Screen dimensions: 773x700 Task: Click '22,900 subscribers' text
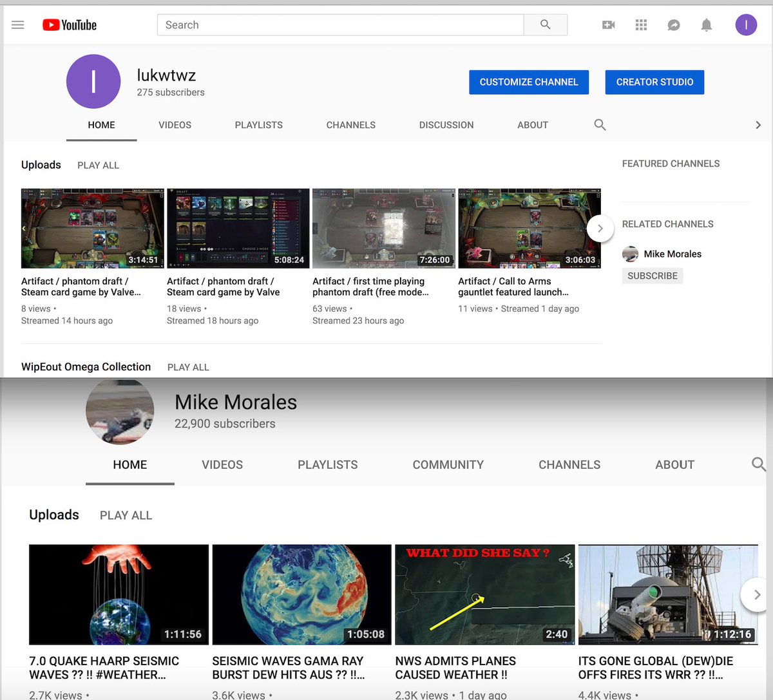pyautogui.click(x=225, y=424)
